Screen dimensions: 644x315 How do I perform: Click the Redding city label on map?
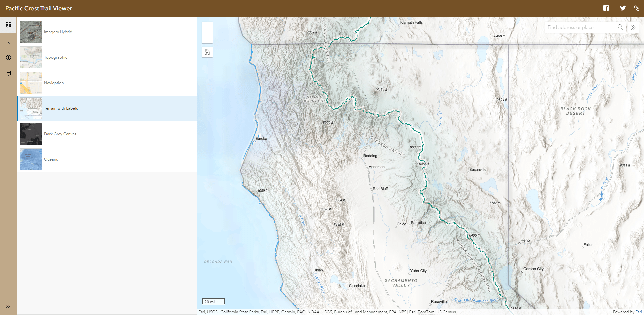coord(370,156)
